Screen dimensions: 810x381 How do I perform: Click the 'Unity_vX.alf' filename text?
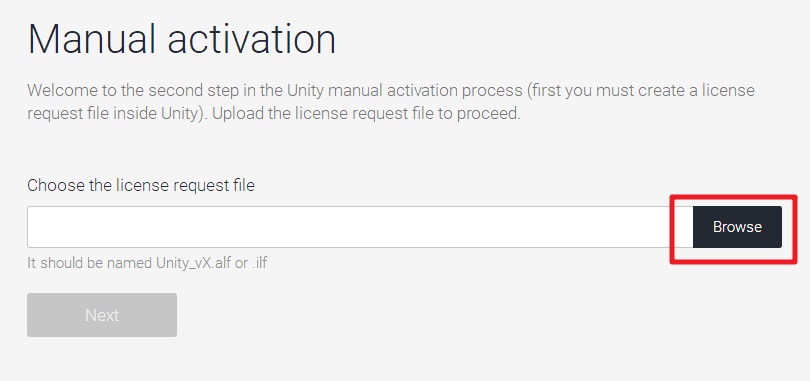[x=193, y=263]
